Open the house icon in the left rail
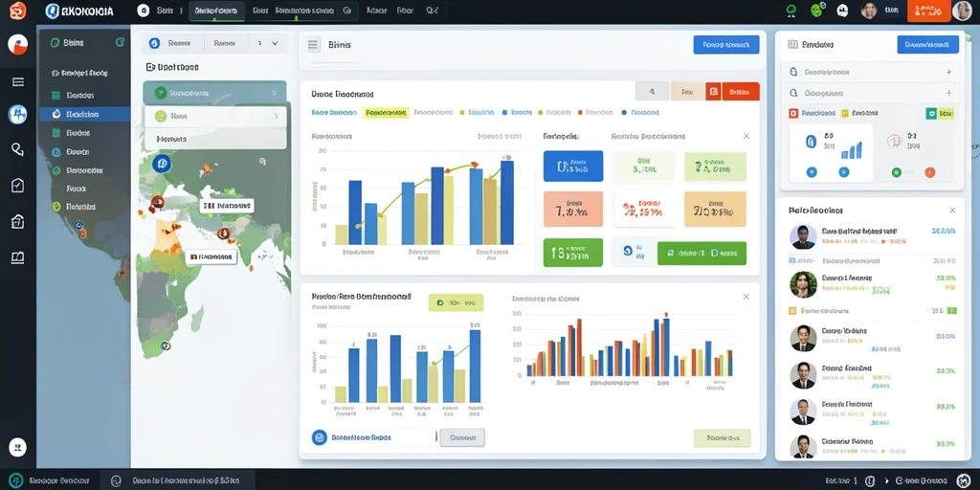Screen dimensions: 980x490 17,221
